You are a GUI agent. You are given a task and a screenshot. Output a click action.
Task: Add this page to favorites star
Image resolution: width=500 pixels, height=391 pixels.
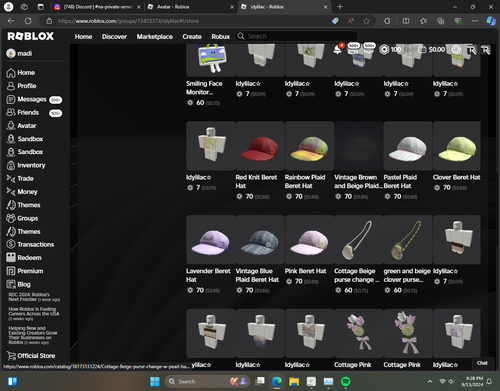pos(366,21)
